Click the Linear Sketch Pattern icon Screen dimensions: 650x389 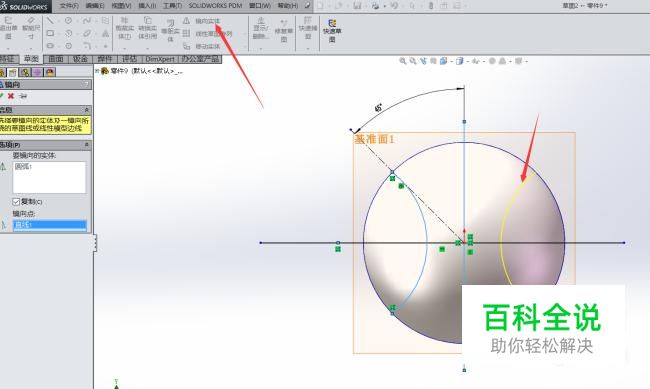(187, 34)
